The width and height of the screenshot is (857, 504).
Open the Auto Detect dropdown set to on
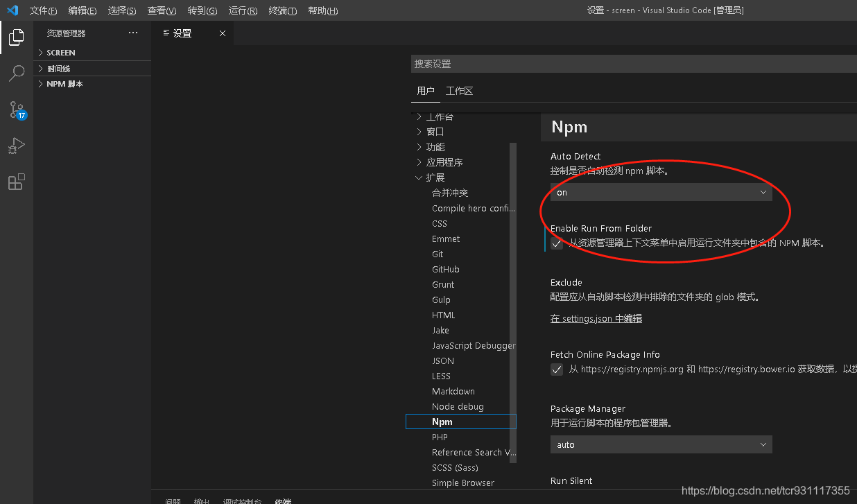661,193
